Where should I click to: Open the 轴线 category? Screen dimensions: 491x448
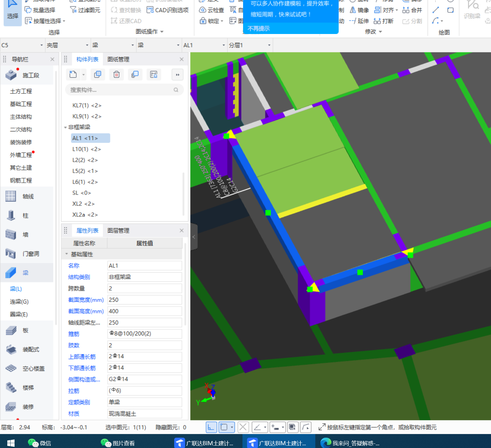coord(27,196)
